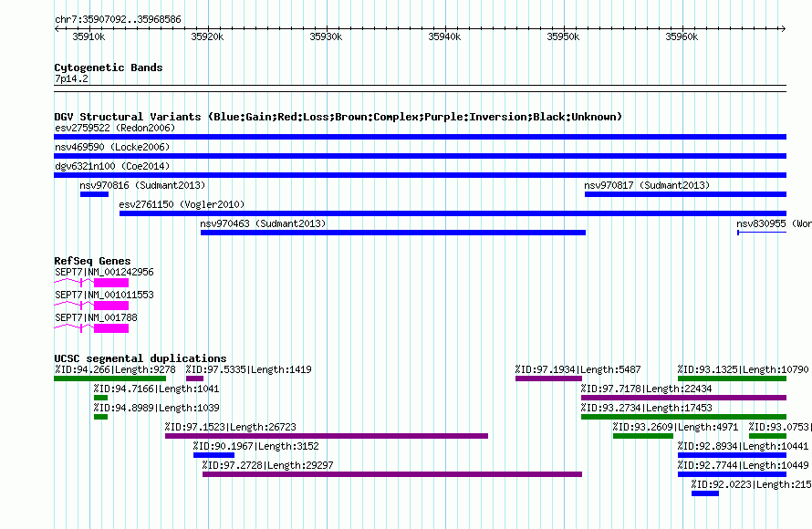This screenshot has width=812, height=529.
Task: Click the duplication bar labeled %ID:92.0223
Action: click(705, 493)
